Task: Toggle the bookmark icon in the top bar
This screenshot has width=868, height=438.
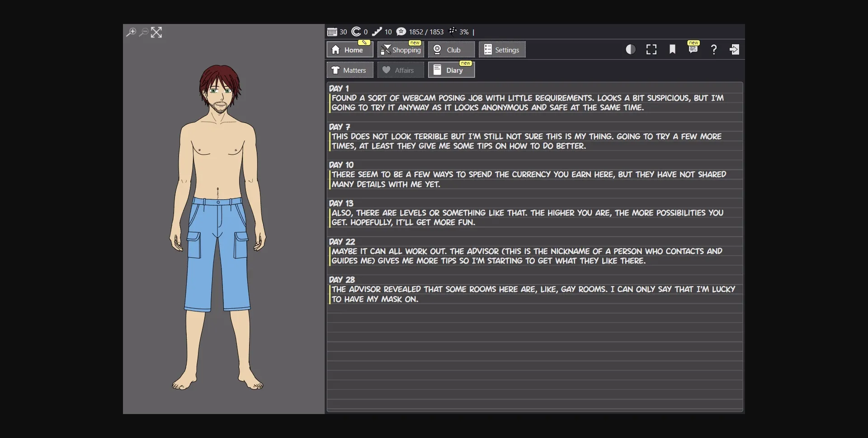Action: [672, 49]
